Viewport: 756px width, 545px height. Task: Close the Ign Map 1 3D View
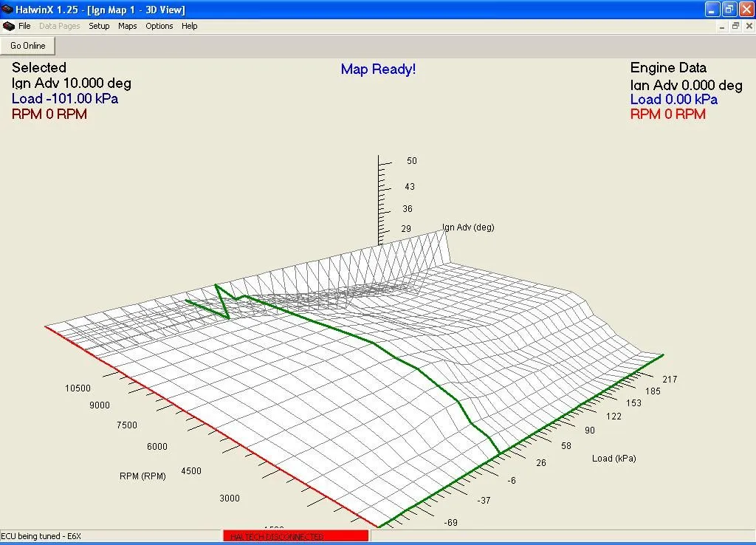(x=748, y=26)
